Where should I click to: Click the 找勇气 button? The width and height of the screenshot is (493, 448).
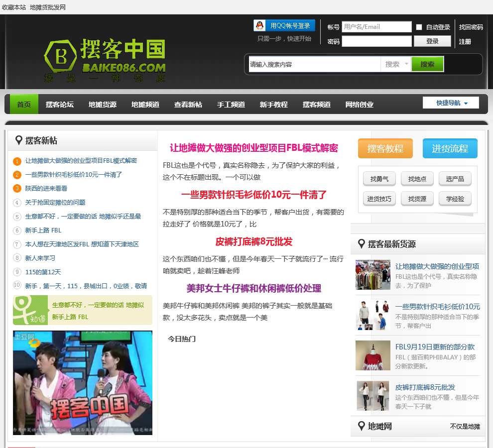click(x=379, y=179)
